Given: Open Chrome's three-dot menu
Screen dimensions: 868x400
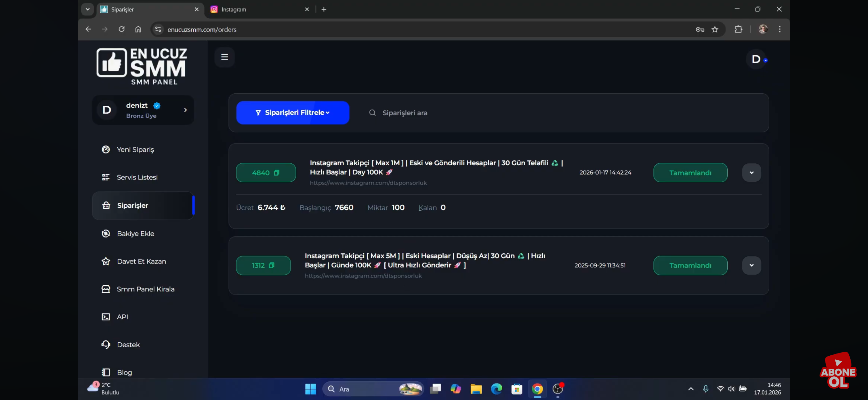Looking at the screenshot, I should tap(780, 29).
